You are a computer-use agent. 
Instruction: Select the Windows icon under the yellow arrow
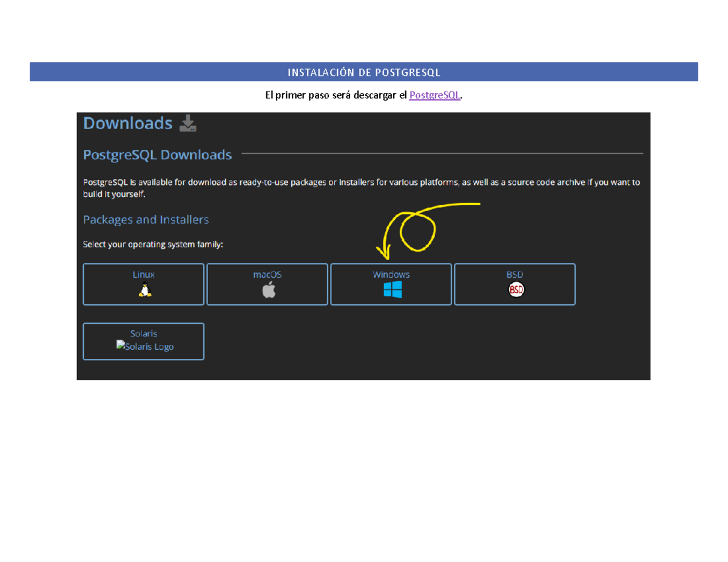[391, 291]
